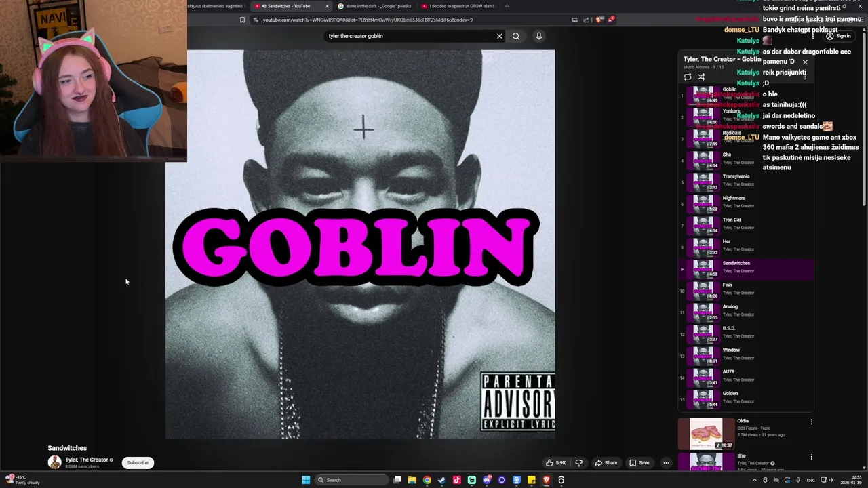
Task: Close the Sandwitches YouTube tab
Action: [x=327, y=6]
